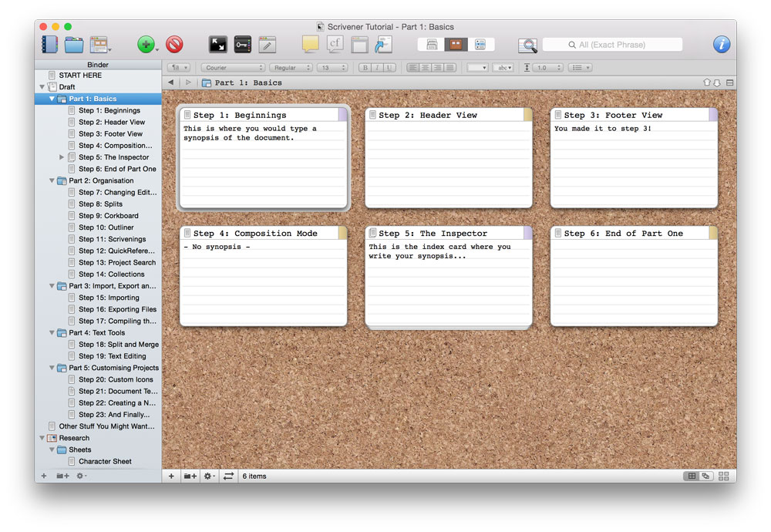Add new folder via corkboard footer
This screenshot has height=532, width=771.
(190, 476)
